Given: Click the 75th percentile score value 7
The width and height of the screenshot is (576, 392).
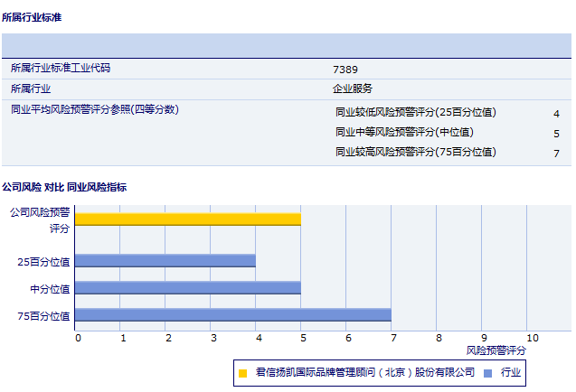Looking at the screenshot, I should pos(556,154).
